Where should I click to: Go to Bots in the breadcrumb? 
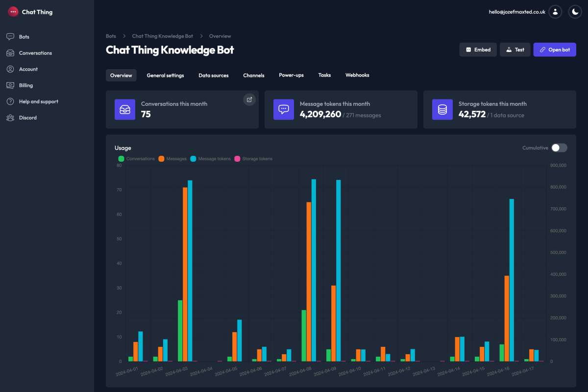(111, 36)
